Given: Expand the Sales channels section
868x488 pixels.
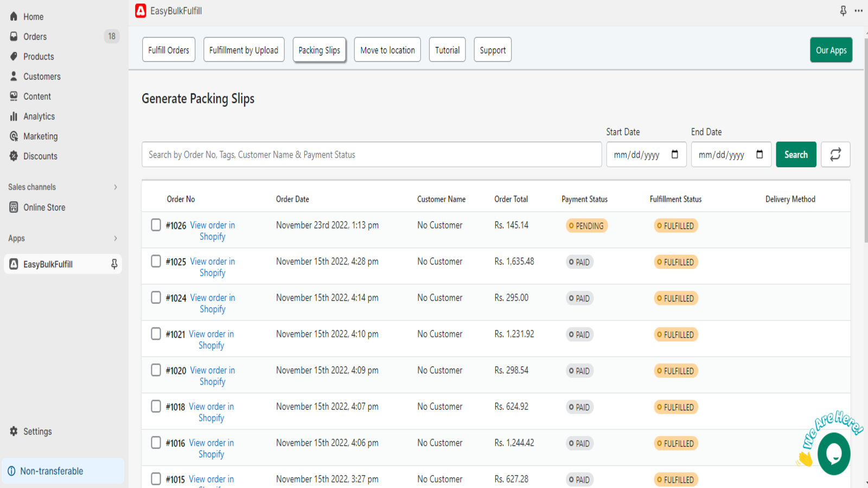Looking at the screenshot, I should (115, 187).
